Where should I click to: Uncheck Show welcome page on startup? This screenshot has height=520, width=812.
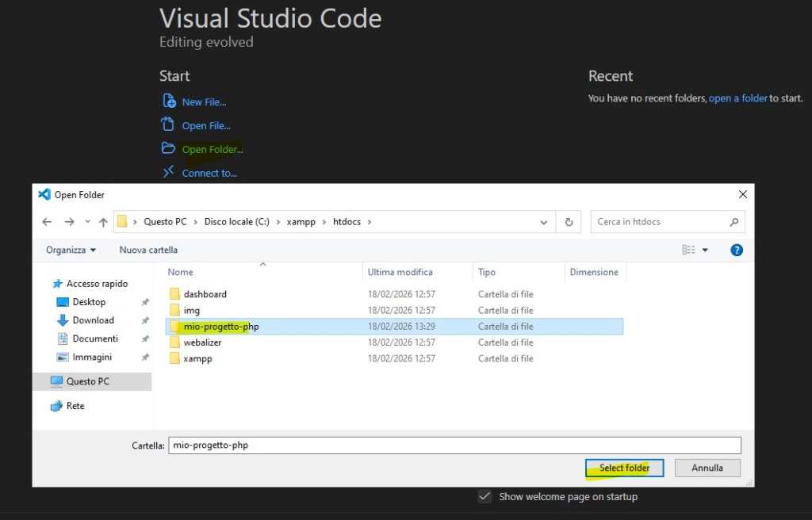point(485,496)
